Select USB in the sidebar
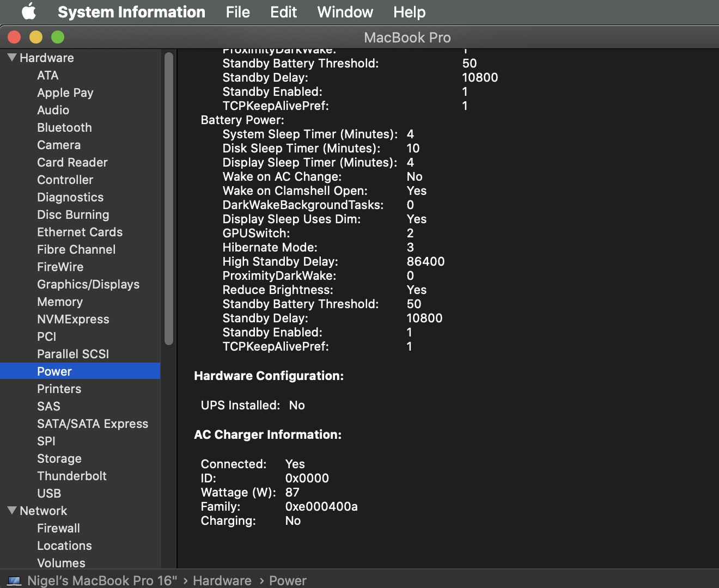Viewport: 719px width, 588px height. pyautogui.click(x=49, y=493)
